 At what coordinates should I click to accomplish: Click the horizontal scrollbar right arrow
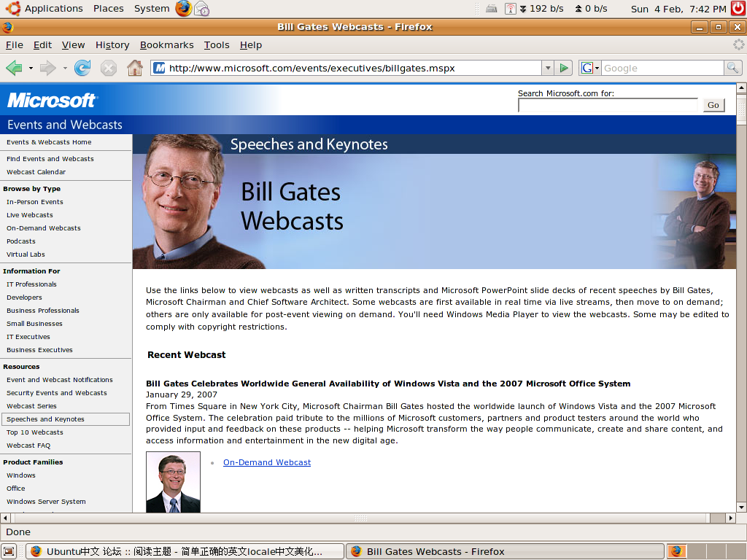click(731, 518)
